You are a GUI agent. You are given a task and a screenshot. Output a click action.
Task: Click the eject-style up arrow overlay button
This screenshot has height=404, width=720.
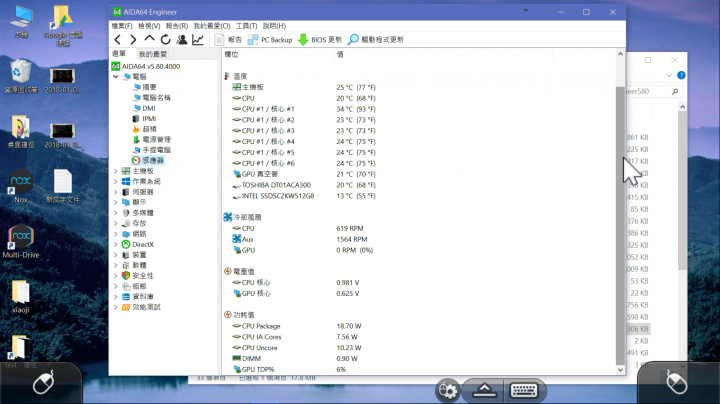[484, 390]
